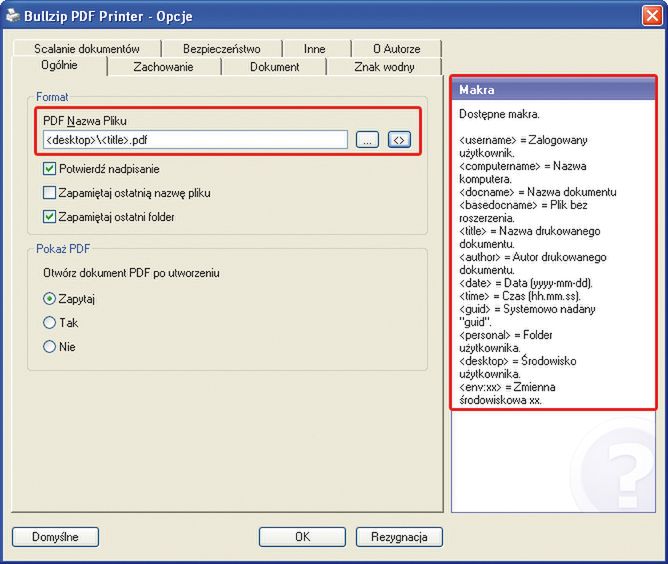
Task: Click '<desktop> = Środowisko' macro text
Action: pos(518,361)
